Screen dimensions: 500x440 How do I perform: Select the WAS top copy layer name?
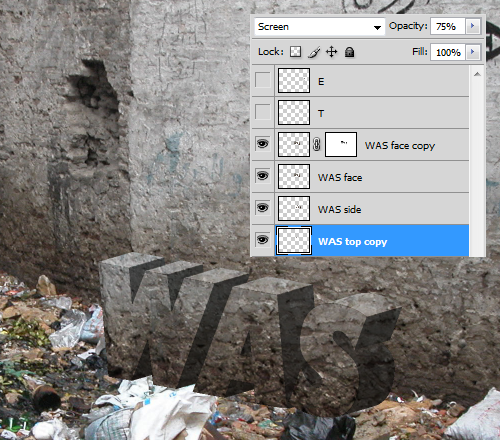click(x=352, y=242)
